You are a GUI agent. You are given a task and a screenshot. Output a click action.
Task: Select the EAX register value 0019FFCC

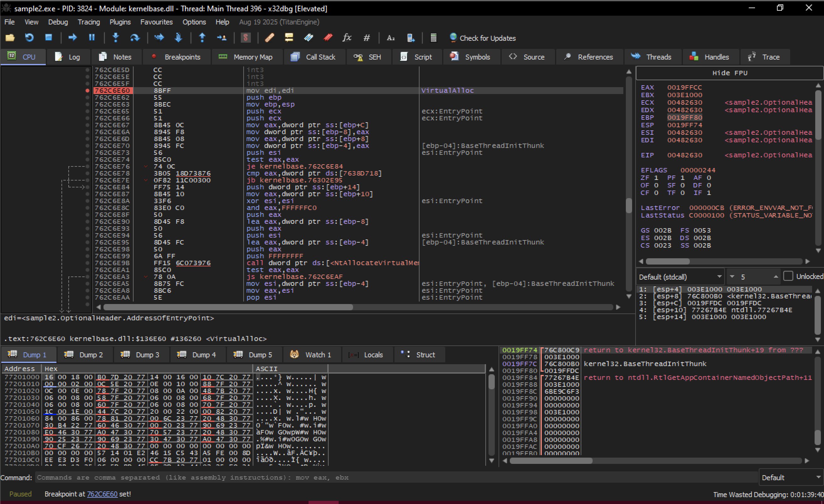click(x=684, y=87)
